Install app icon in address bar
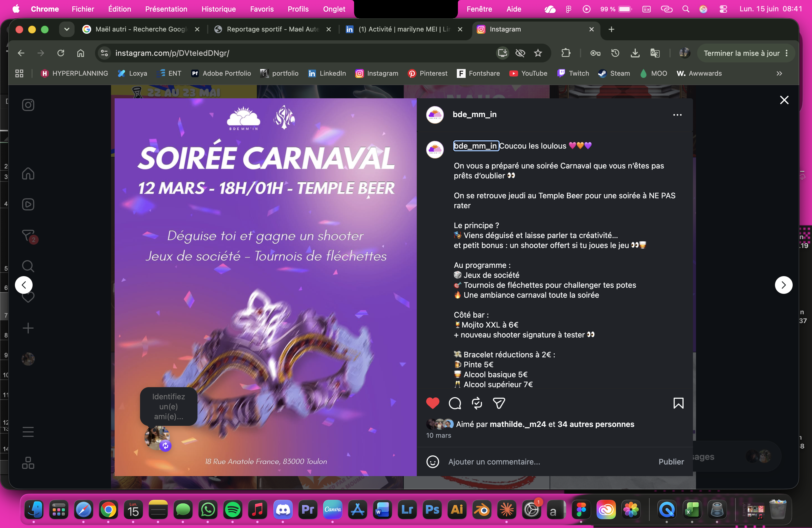The width and height of the screenshot is (812, 528). click(502, 53)
